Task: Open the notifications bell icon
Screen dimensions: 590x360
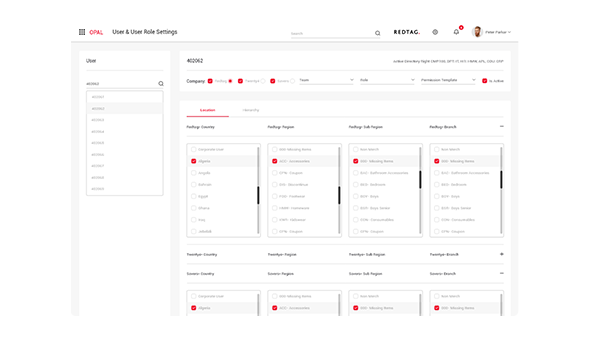Action: coord(456,32)
